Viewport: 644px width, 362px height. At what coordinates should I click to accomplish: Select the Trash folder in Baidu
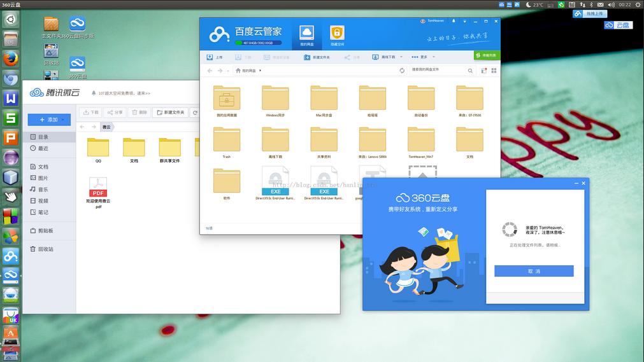227,143
